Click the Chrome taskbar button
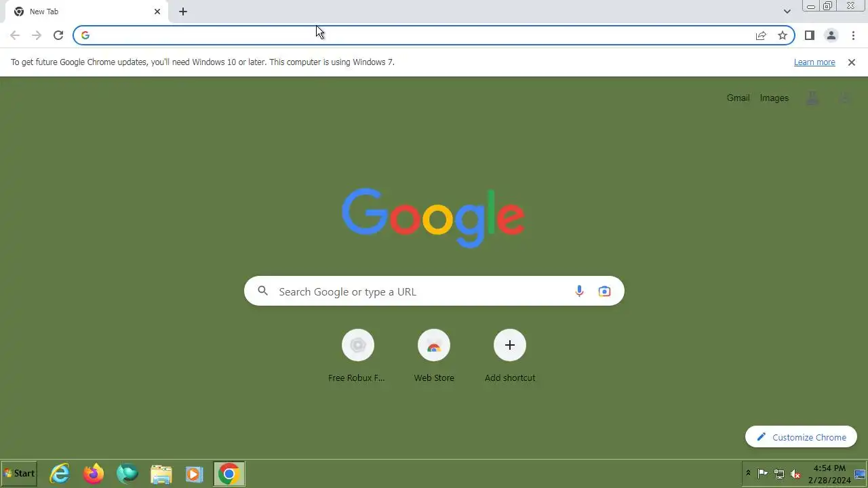 click(x=229, y=474)
